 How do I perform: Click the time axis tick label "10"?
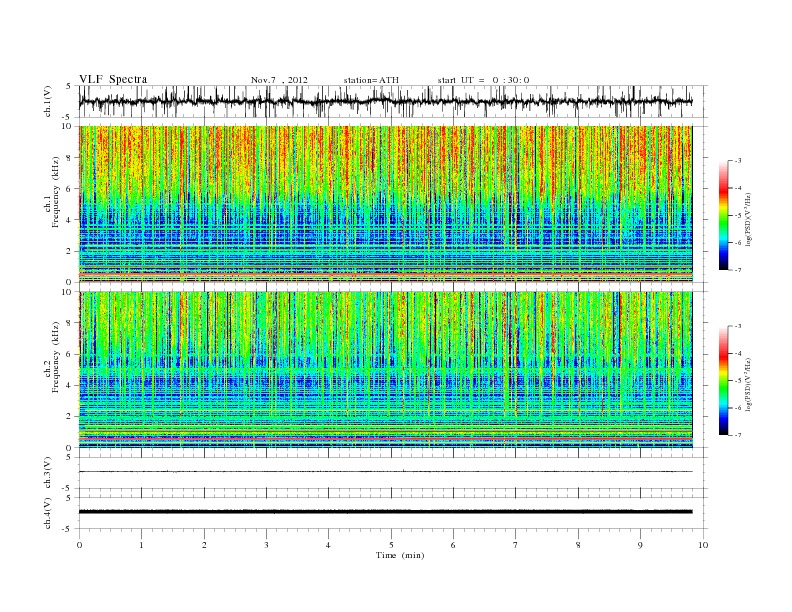click(703, 545)
